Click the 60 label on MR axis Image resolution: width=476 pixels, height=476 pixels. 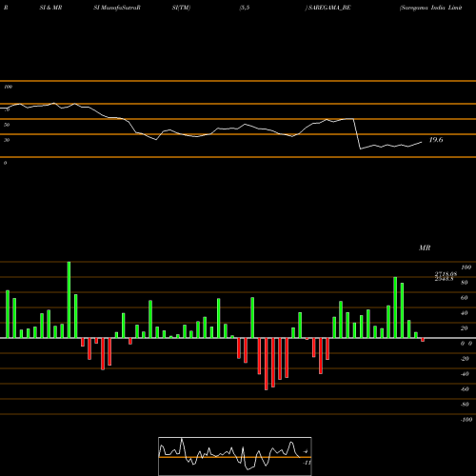coord(465,298)
